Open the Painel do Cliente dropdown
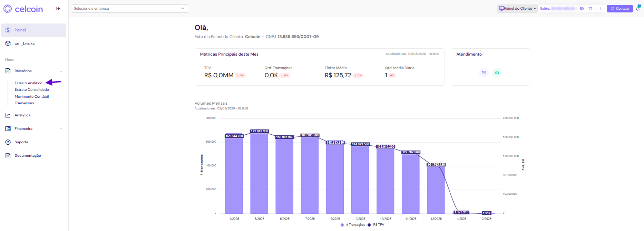Image resolution: width=644 pixels, height=231 pixels. point(517,9)
